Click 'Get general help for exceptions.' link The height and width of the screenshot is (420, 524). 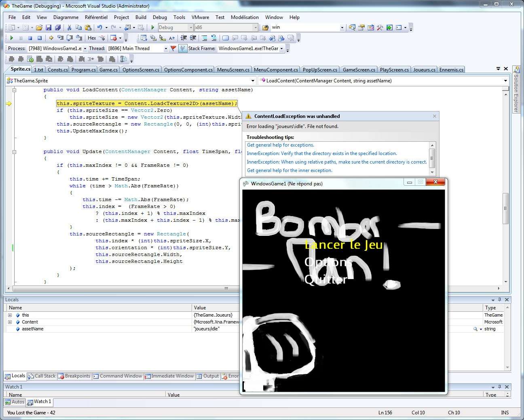tap(281, 145)
